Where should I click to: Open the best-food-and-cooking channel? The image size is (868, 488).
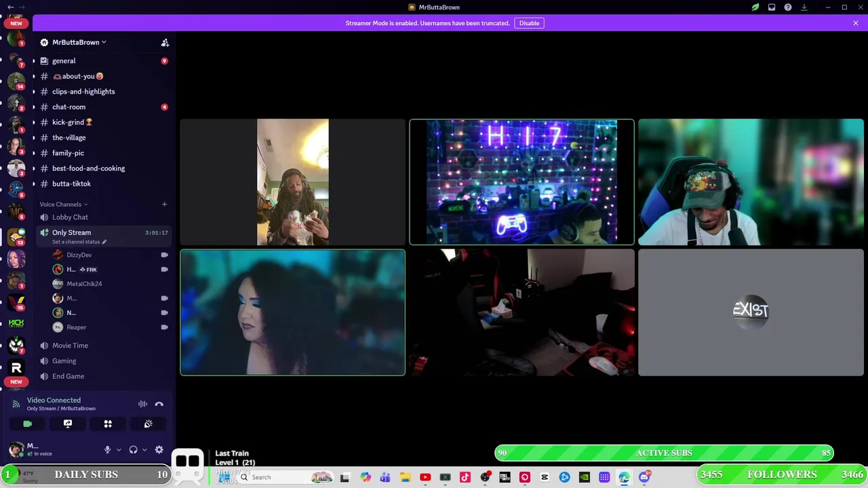103,168
